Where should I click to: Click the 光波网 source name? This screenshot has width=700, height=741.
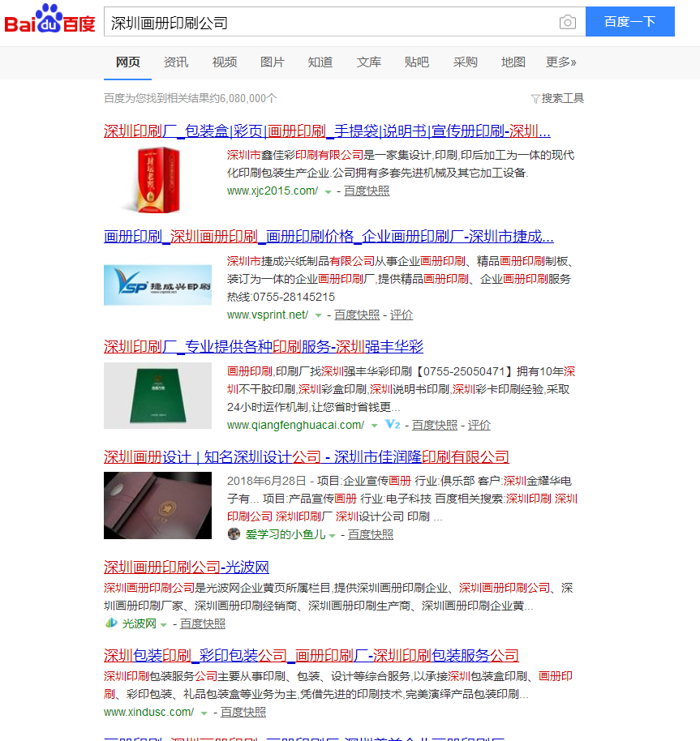139,623
